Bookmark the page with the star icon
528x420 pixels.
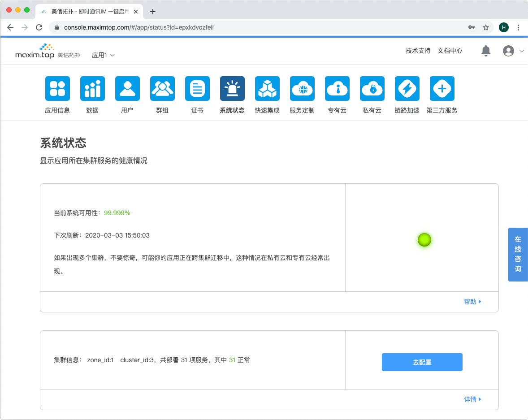click(485, 27)
